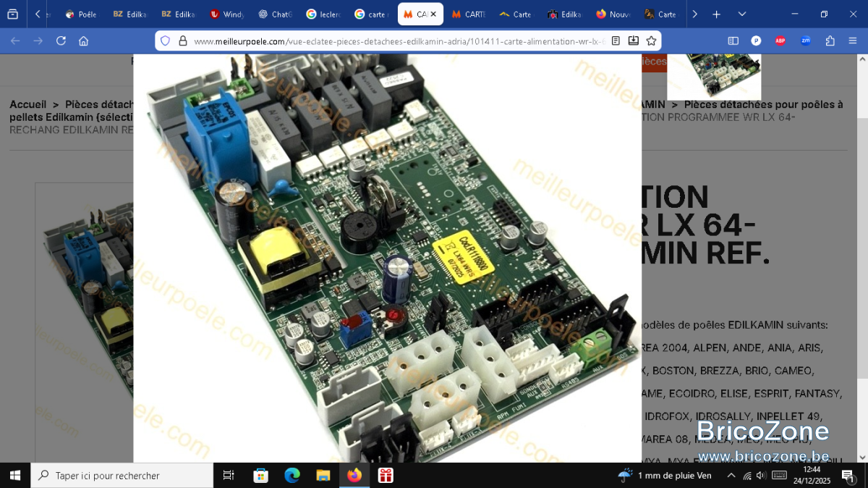Open the list all tabs chevron
The image size is (868, 488).
pos(742,14)
